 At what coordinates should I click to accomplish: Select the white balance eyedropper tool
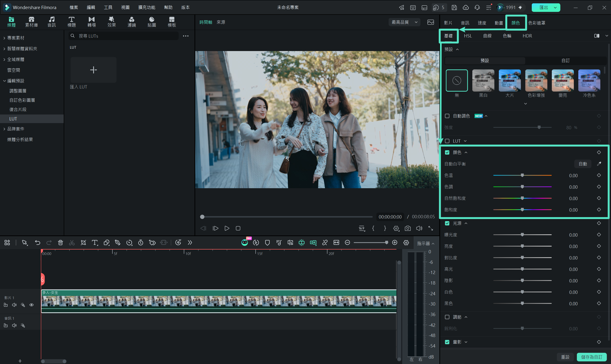point(599,164)
